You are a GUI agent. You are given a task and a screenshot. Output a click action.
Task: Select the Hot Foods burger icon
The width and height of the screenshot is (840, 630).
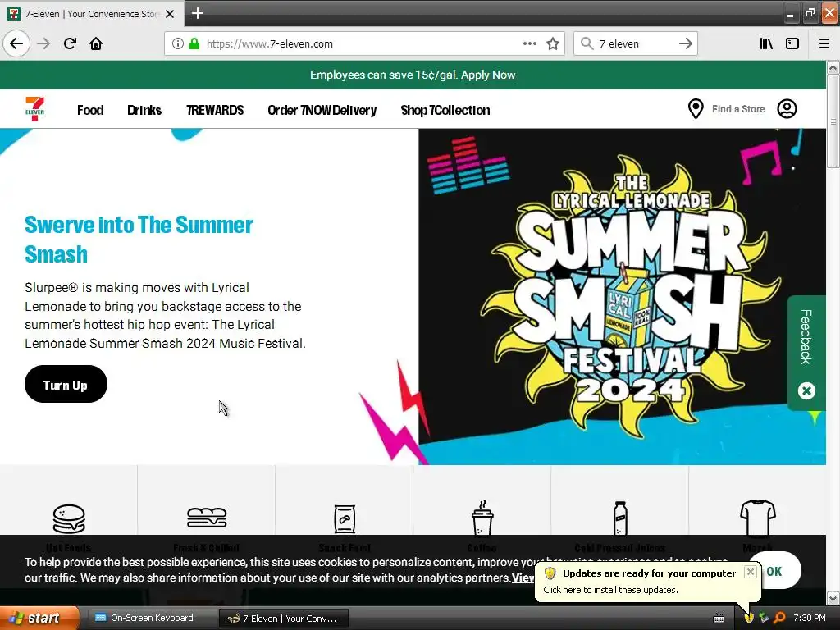coord(69,518)
